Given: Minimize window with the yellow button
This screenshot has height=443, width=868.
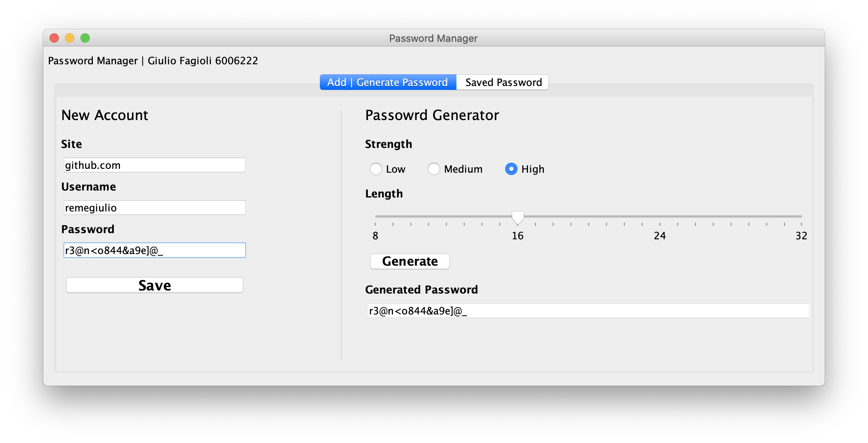Looking at the screenshot, I should [70, 38].
